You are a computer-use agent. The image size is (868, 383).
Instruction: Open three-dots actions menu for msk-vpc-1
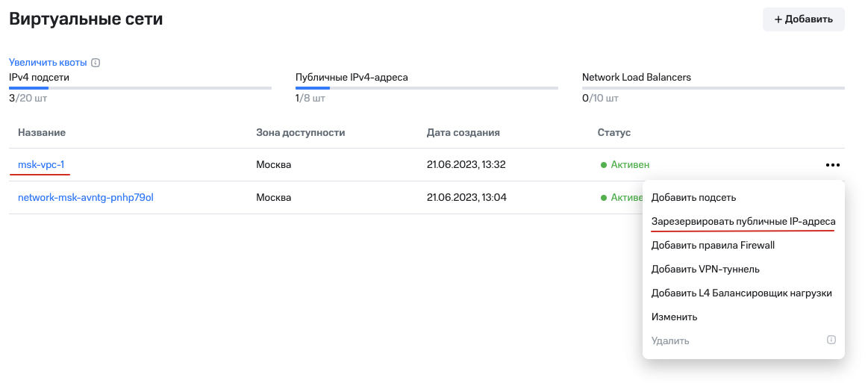click(833, 165)
